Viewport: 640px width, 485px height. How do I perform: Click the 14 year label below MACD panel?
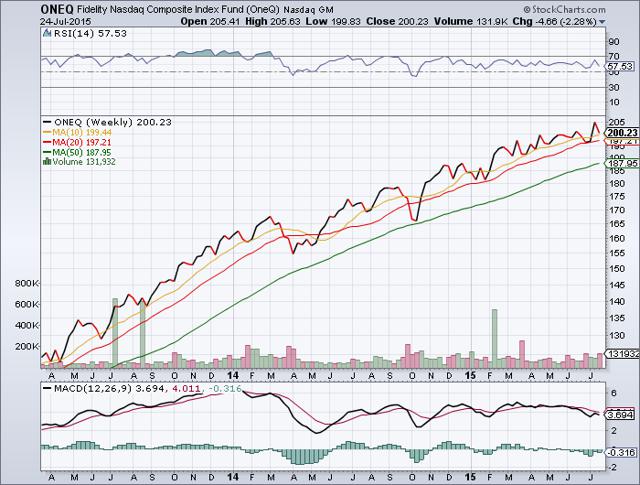click(x=233, y=477)
